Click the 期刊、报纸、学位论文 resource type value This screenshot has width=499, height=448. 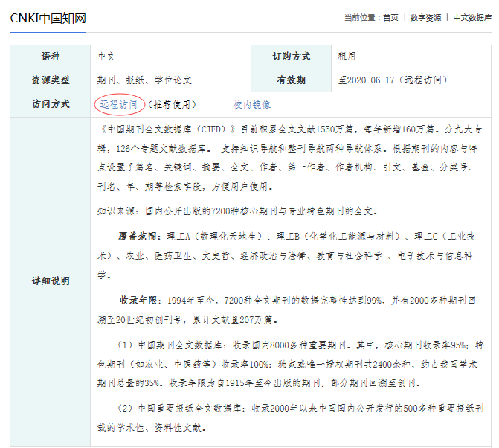coord(144,80)
